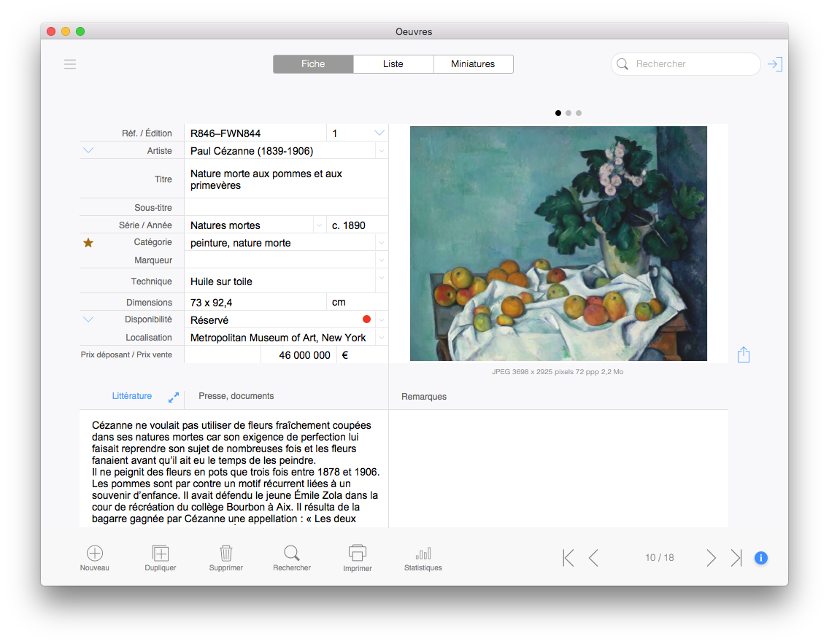Open the Édition number dropdown
829x644 pixels.
[x=379, y=133]
